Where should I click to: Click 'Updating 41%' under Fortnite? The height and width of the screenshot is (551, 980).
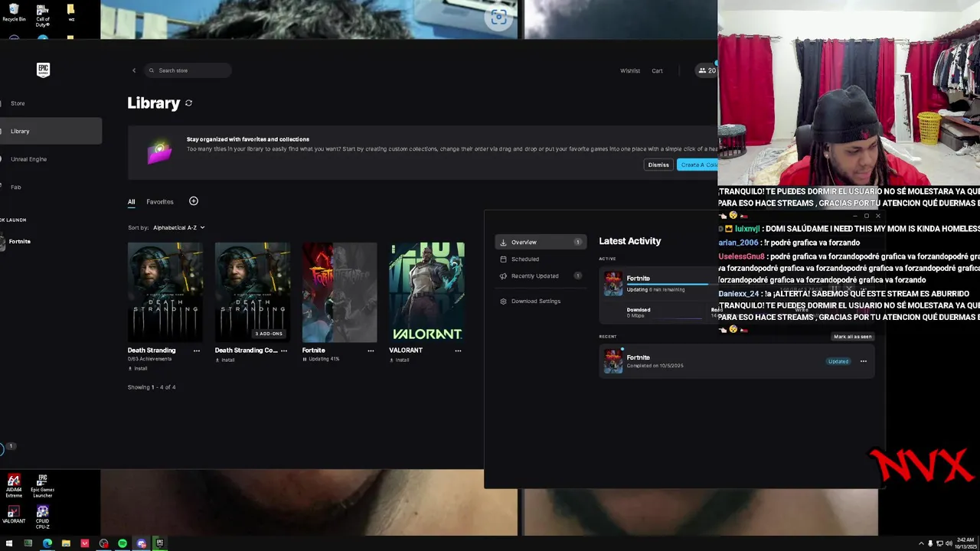point(322,359)
